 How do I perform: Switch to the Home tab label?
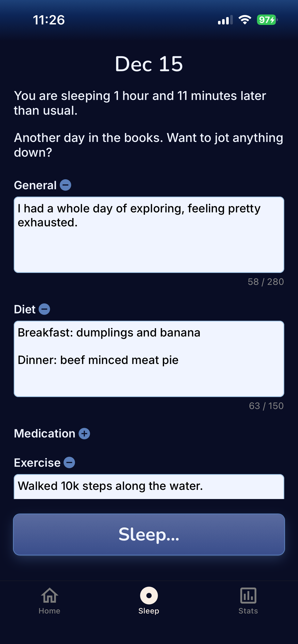coord(49,611)
